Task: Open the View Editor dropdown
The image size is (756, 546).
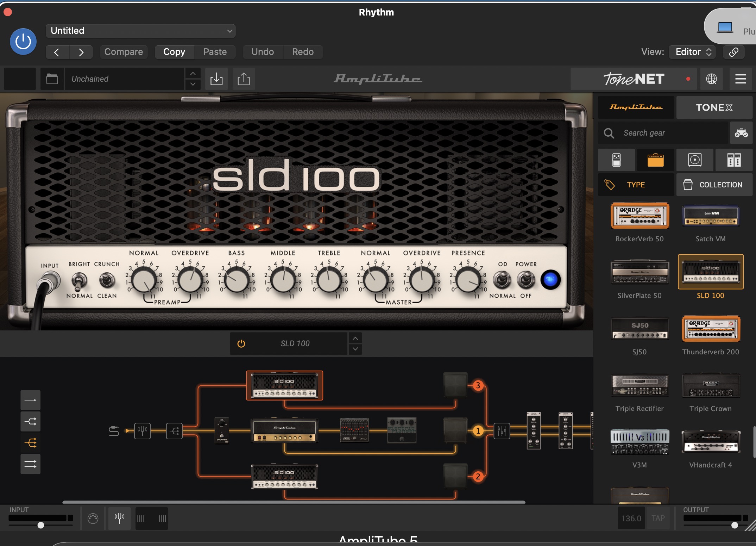Action: [693, 52]
